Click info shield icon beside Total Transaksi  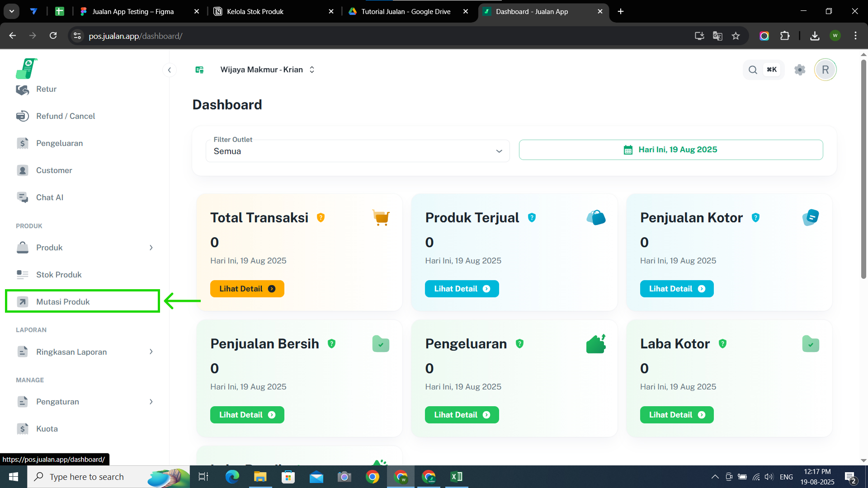coord(321,218)
